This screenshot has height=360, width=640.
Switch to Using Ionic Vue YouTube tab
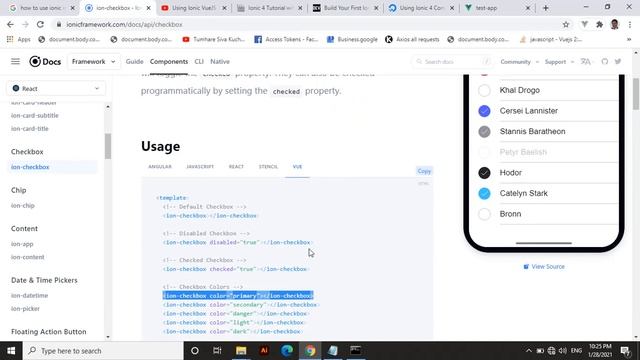click(x=193, y=8)
